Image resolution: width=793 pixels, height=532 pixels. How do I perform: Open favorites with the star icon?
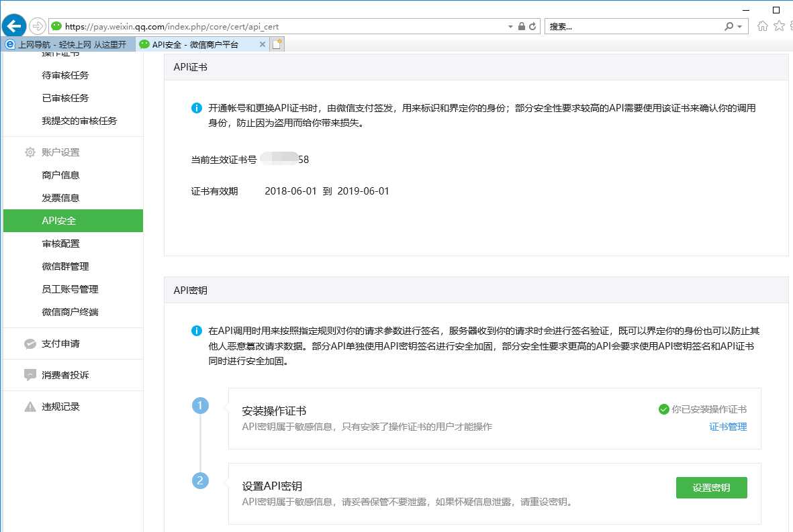click(x=780, y=25)
